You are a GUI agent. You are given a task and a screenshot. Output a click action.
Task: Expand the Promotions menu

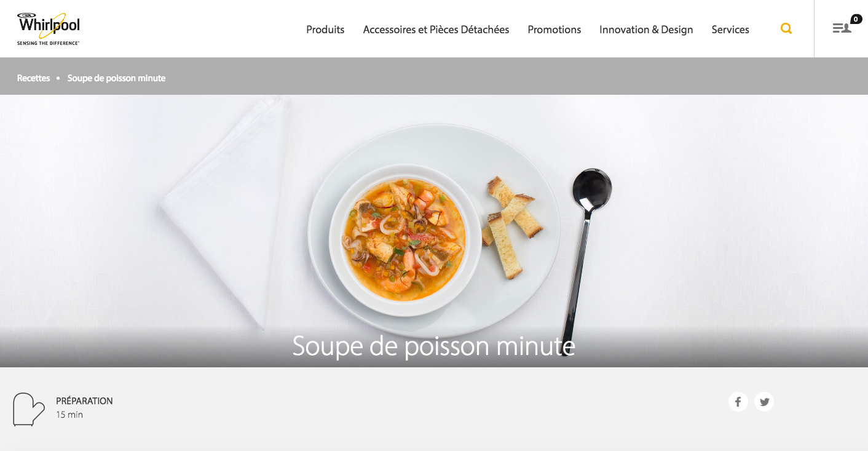(554, 30)
